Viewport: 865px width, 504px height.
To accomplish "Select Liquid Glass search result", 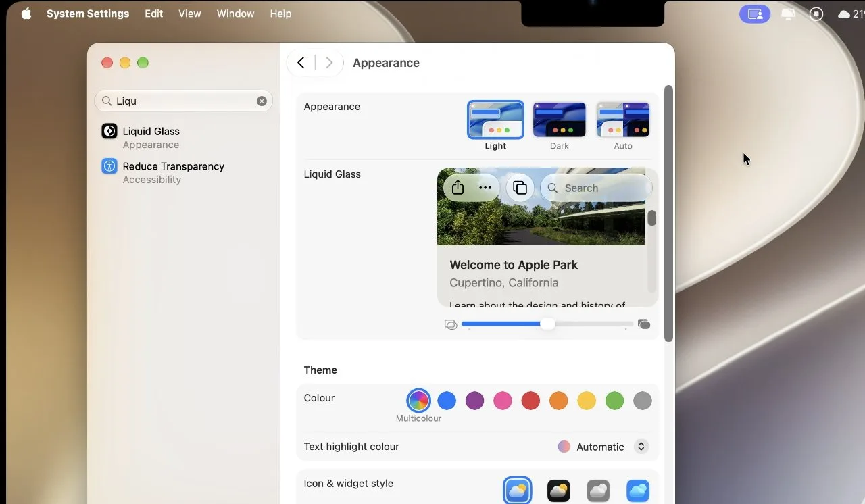I will pos(184,137).
